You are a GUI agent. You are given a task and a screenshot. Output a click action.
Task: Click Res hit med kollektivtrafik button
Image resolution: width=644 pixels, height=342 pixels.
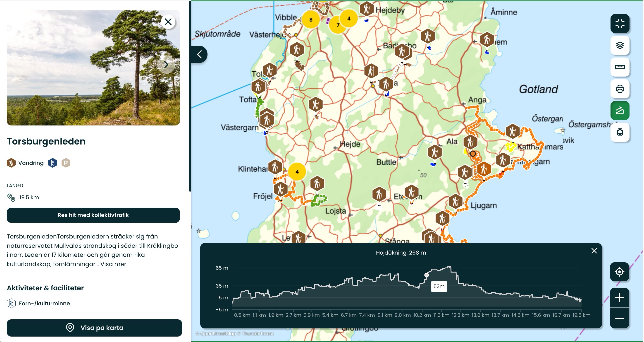93,215
